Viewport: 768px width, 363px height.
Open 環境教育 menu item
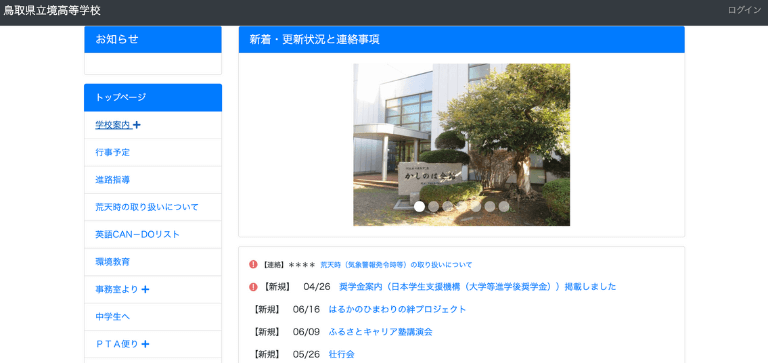[x=113, y=262]
